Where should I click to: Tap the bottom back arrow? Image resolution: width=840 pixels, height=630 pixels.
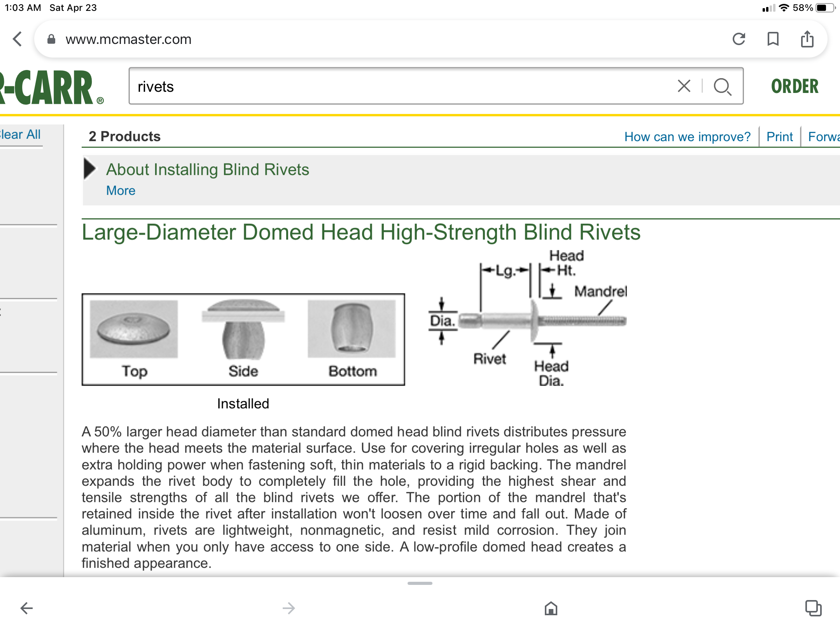[x=26, y=608]
